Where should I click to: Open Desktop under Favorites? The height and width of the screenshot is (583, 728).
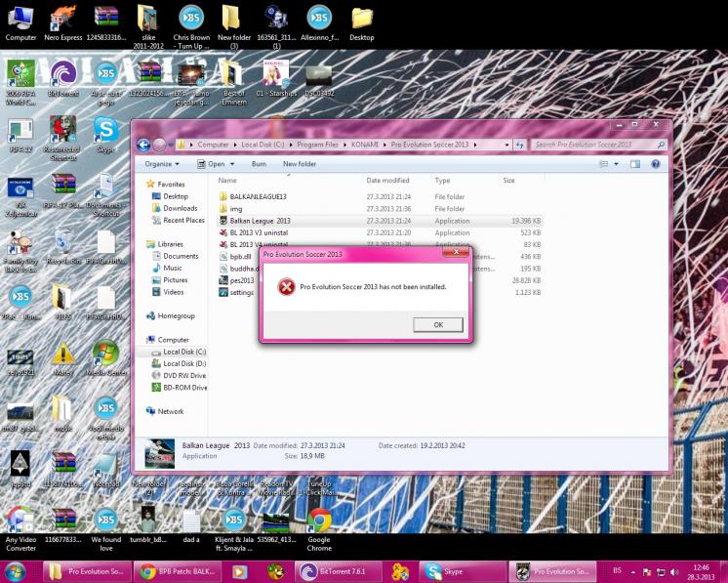[170, 196]
